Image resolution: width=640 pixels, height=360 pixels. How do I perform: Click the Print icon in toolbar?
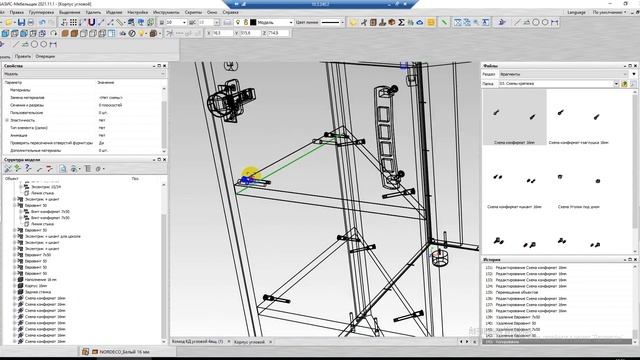(31, 22)
